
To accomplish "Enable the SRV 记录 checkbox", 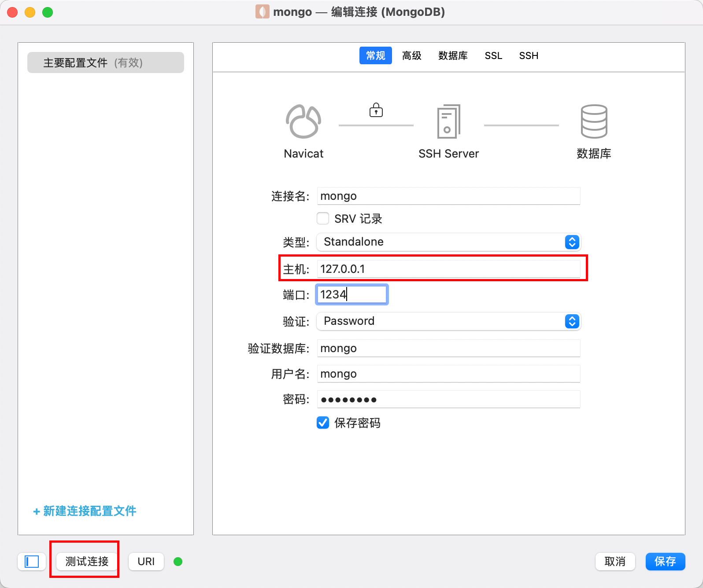I will pyautogui.click(x=323, y=219).
